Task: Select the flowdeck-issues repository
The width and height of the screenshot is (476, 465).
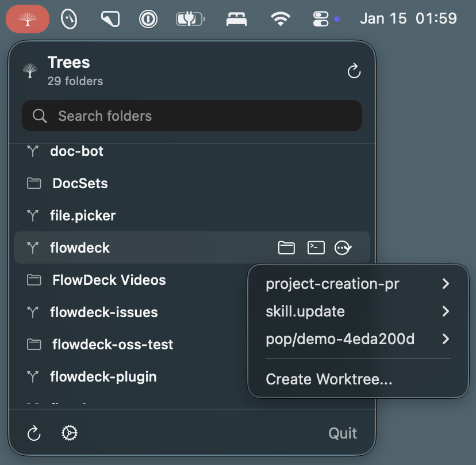Action: [103, 312]
